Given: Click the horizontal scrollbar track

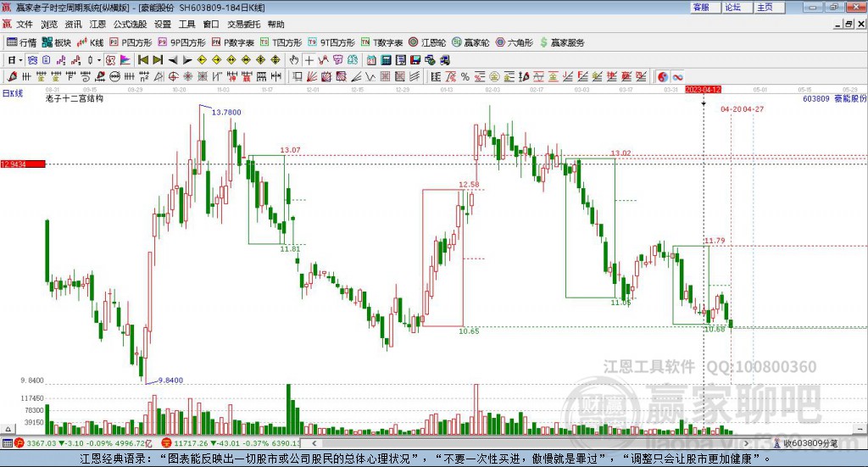Looking at the screenshot, I should point(531,443).
